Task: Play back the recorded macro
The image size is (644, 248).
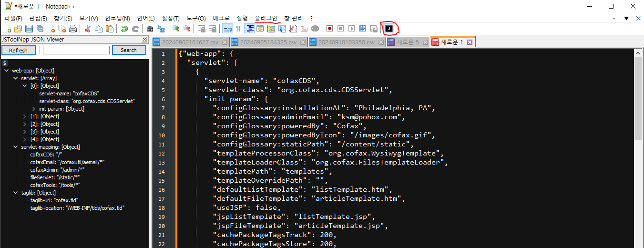Action: [351, 29]
